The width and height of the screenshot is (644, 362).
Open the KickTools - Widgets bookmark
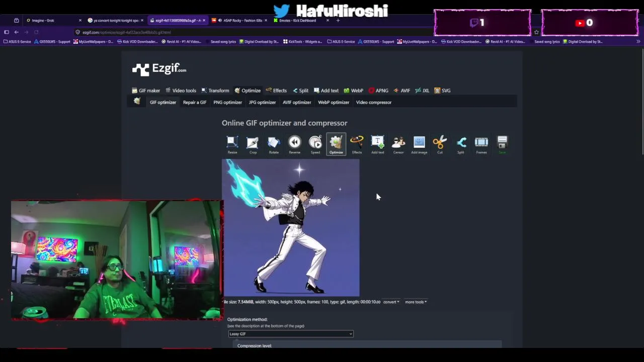click(302, 42)
